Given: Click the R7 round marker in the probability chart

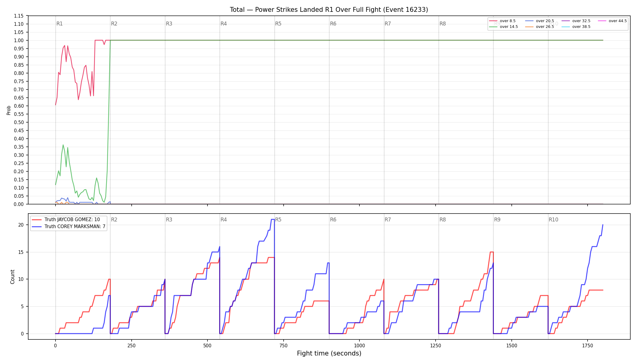Looking at the screenshot, I should click(x=388, y=24).
